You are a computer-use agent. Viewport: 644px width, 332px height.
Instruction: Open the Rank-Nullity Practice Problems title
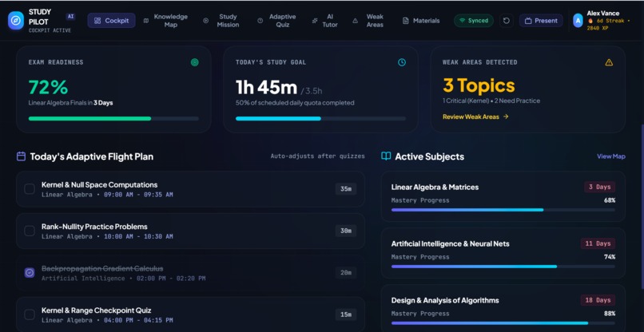click(94, 227)
